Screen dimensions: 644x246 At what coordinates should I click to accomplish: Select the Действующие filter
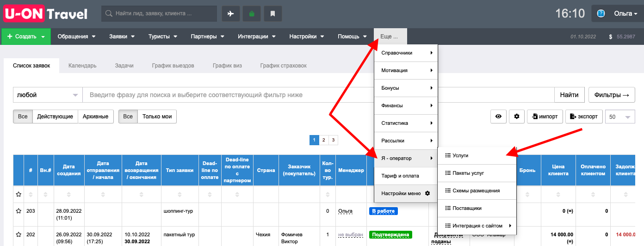point(55,117)
